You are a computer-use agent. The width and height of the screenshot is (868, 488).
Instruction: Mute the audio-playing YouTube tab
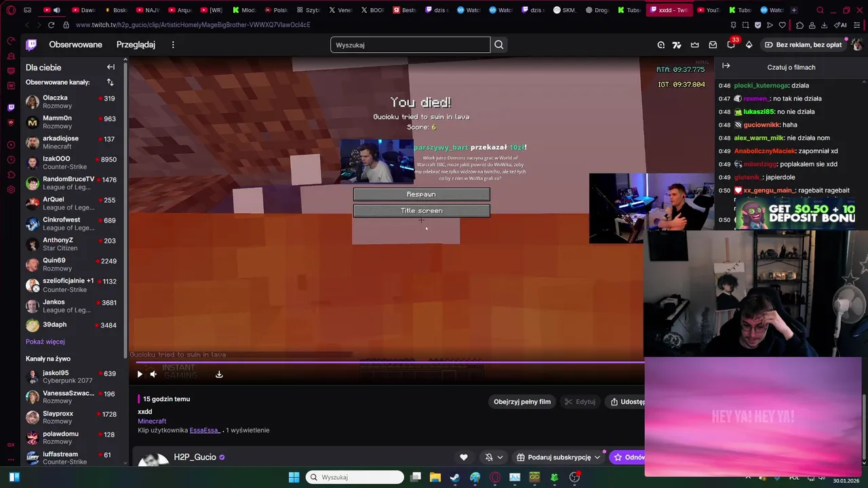(56, 10)
